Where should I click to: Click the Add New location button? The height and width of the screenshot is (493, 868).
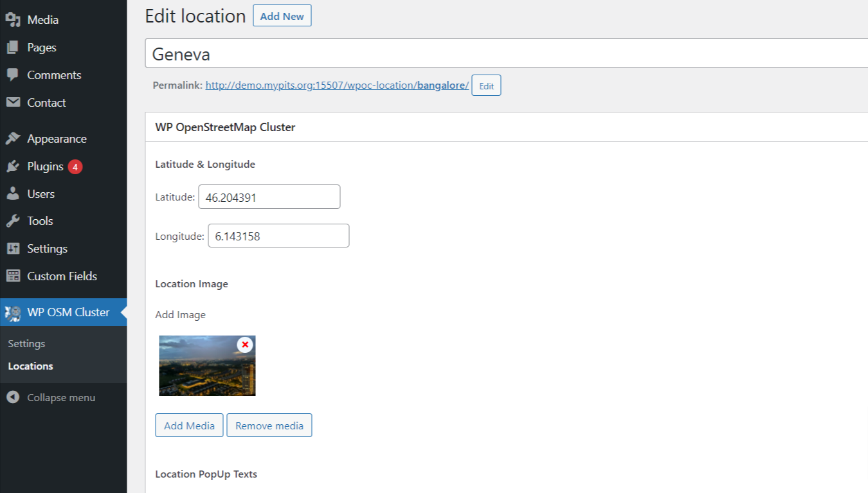point(282,15)
